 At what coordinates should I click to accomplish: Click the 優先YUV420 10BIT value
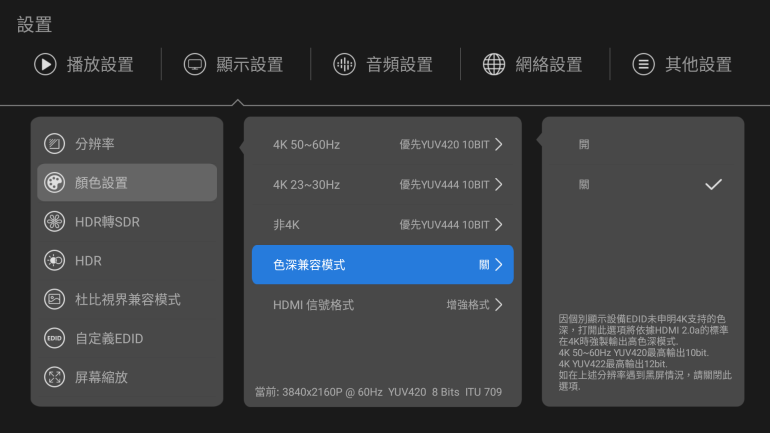pyautogui.click(x=444, y=145)
